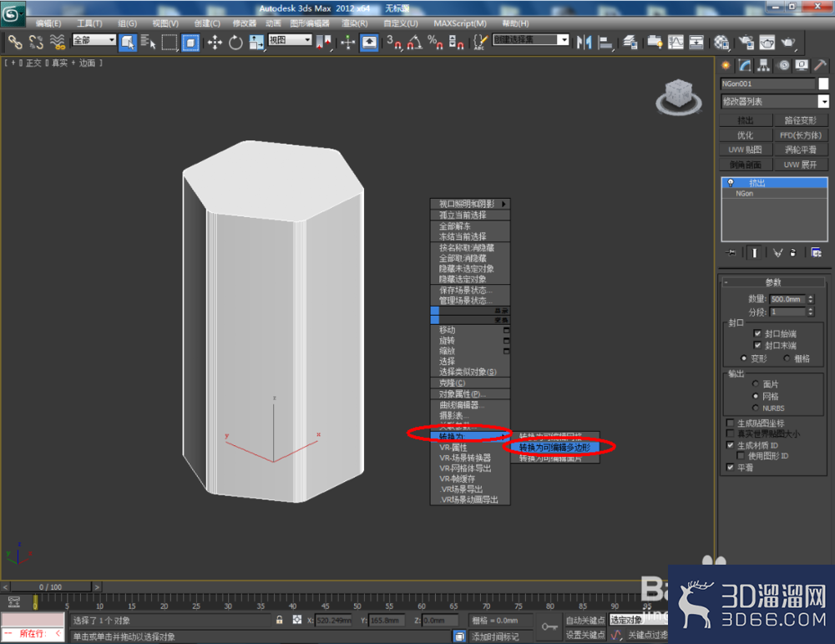Collapse the 参数 rollout

click(773, 281)
